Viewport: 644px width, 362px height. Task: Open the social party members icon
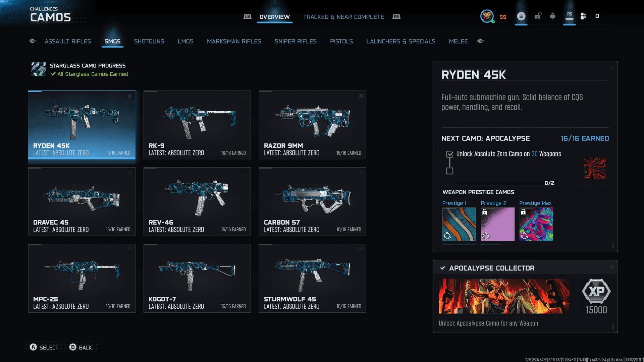tap(583, 16)
